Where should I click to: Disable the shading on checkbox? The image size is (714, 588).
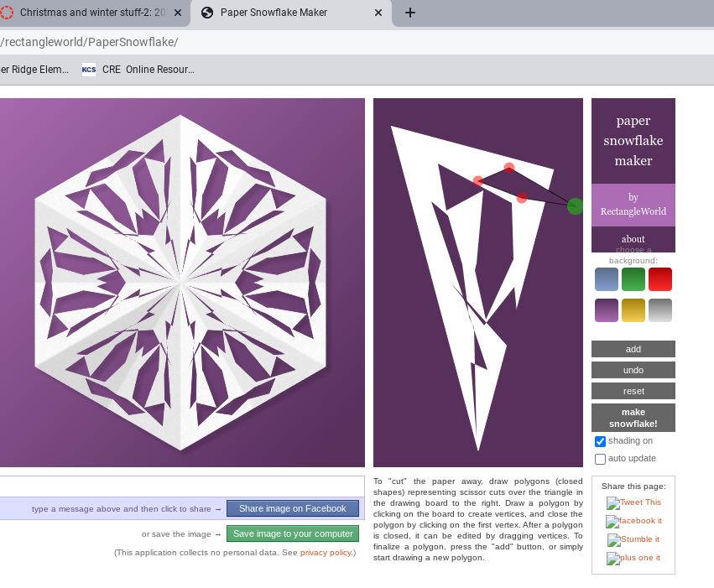[x=600, y=441]
